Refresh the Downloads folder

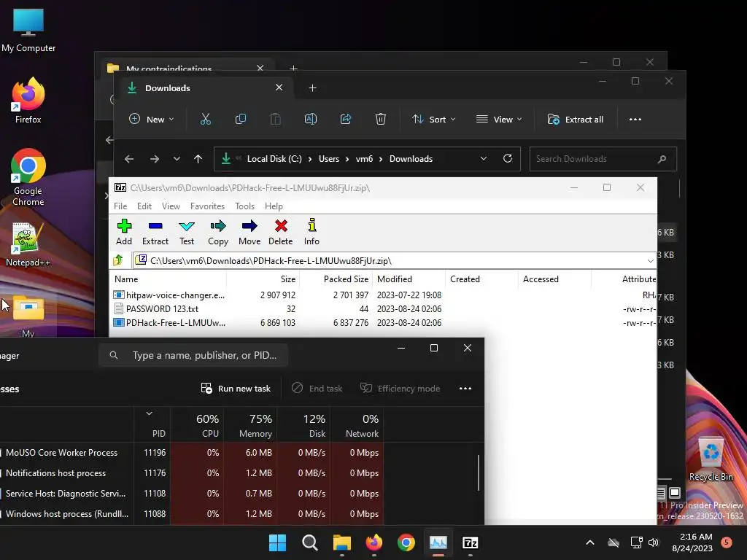click(508, 158)
